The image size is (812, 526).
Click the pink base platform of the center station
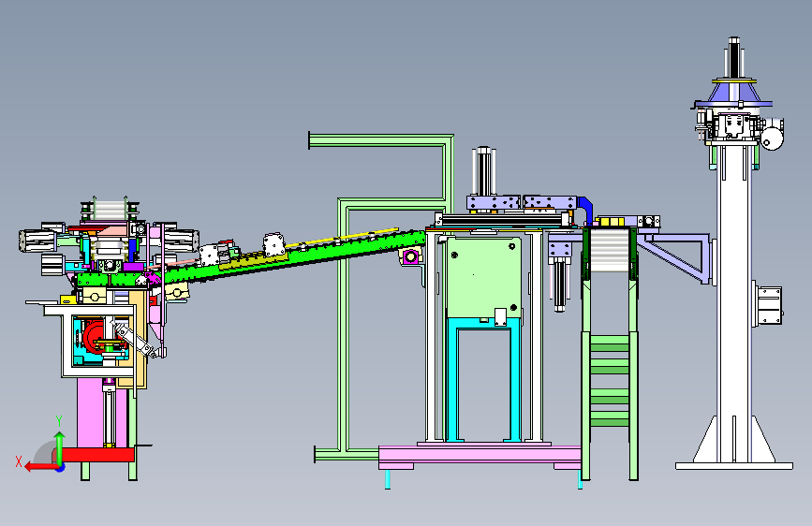point(480,455)
